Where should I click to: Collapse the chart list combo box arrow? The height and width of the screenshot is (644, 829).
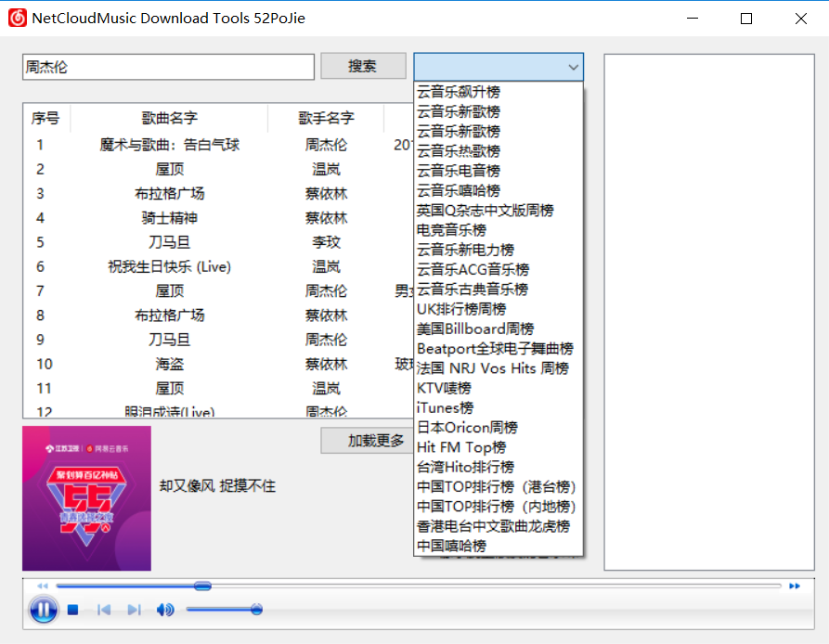(573, 67)
